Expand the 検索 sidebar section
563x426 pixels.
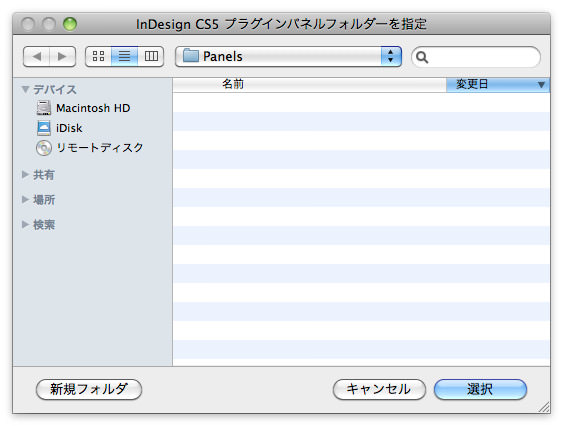(x=25, y=224)
